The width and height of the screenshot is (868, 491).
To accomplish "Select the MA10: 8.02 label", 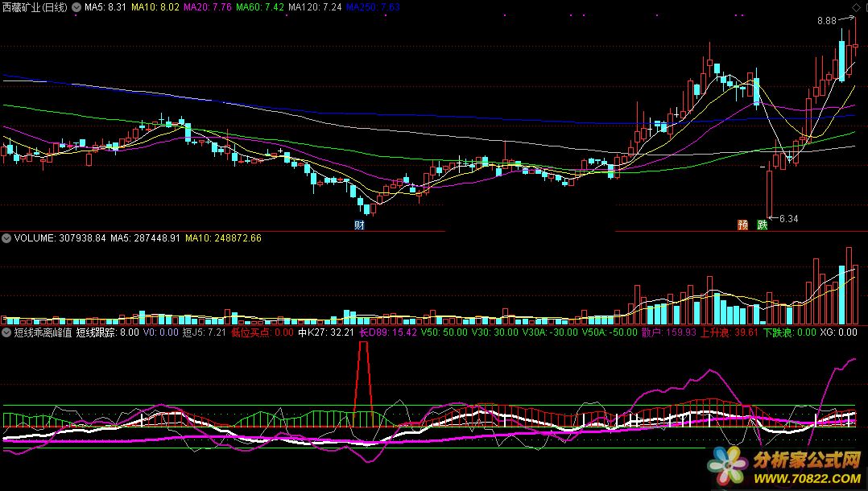I will click(x=155, y=7).
